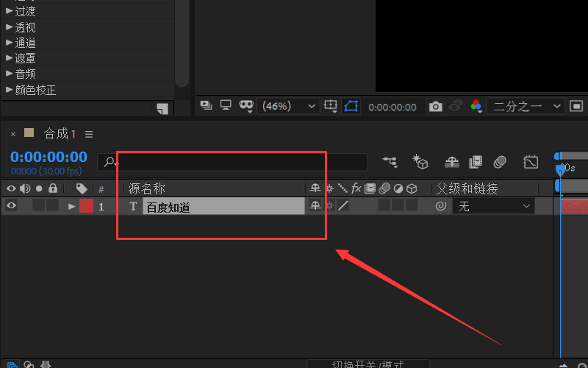Click the 父级和链接 column header
This screenshot has width=588, height=368.
(x=467, y=188)
